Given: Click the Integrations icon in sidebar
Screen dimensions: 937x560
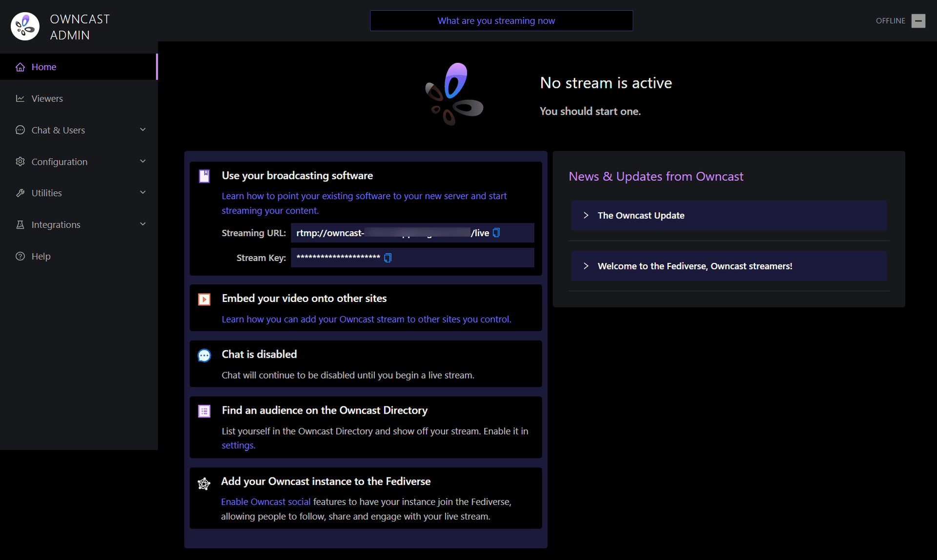Looking at the screenshot, I should (20, 224).
